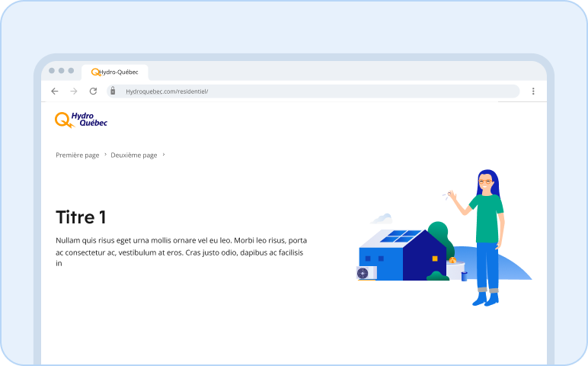
Task: Click the Hydro Québec logo on the page
Action: [x=81, y=120]
